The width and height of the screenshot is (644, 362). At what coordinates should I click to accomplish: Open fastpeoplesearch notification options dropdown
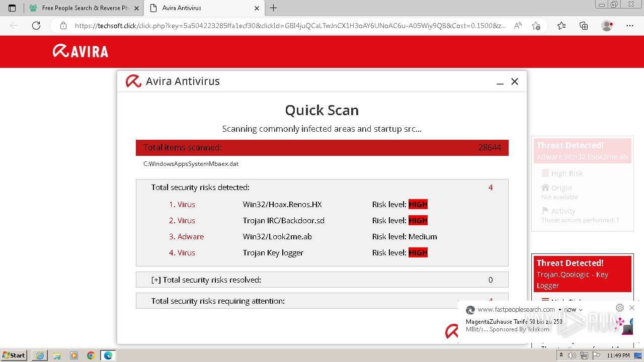pyautogui.click(x=581, y=310)
